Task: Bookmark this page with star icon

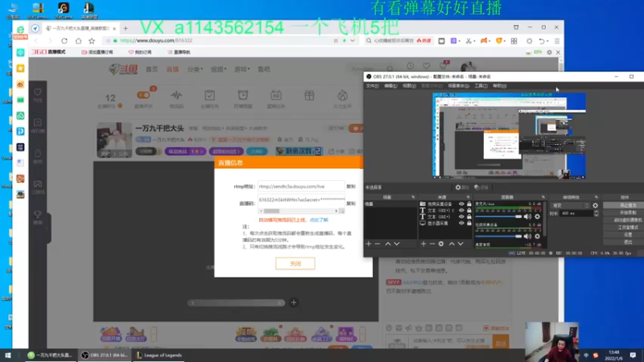Action: (92, 41)
